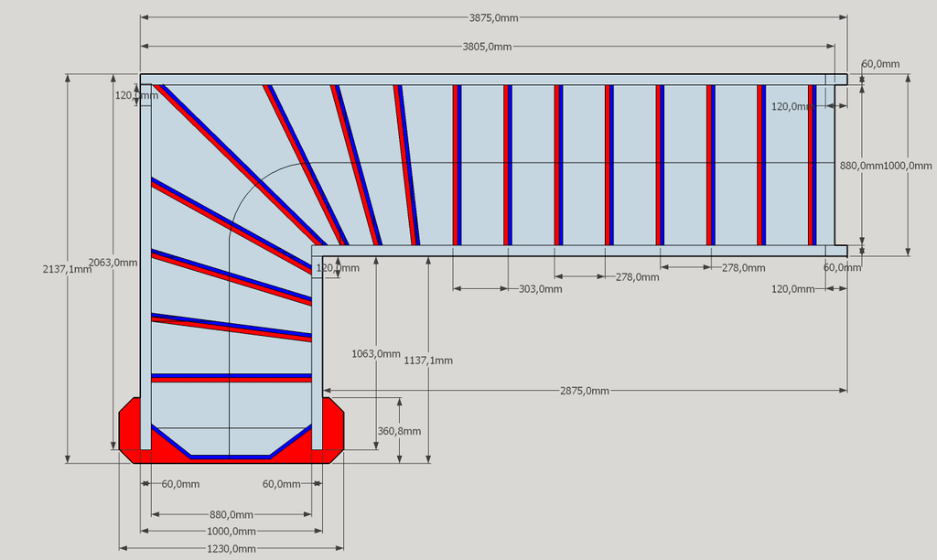Click the 60,0mm label at the bottom-left stringer
Image resolution: width=937 pixels, height=560 pixels.
coord(180,484)
